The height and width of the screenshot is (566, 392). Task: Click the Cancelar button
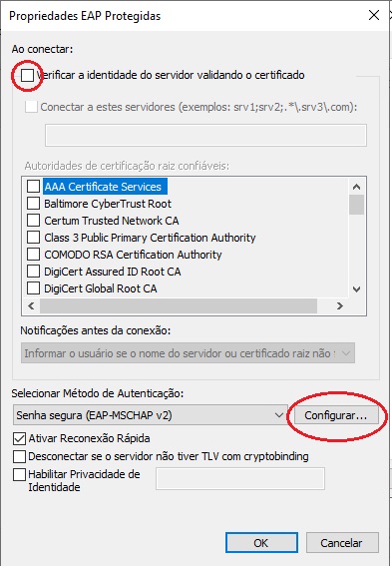click(x=342, y=542)
